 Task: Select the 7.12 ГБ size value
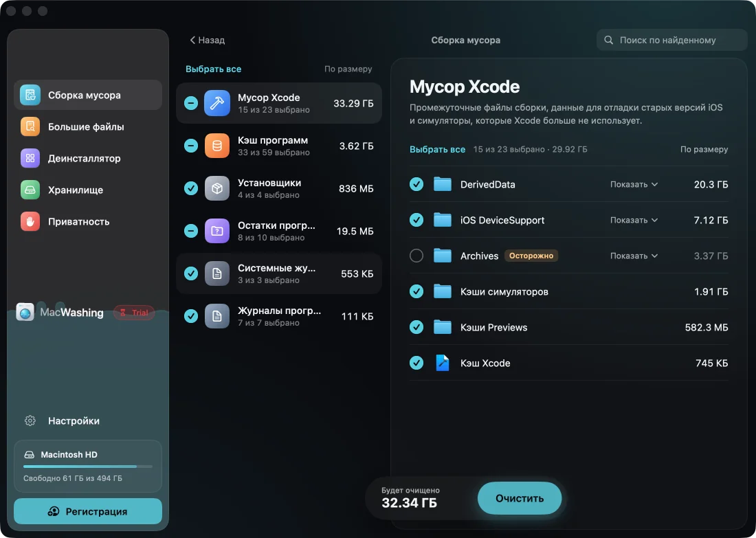tap(711, 220)
